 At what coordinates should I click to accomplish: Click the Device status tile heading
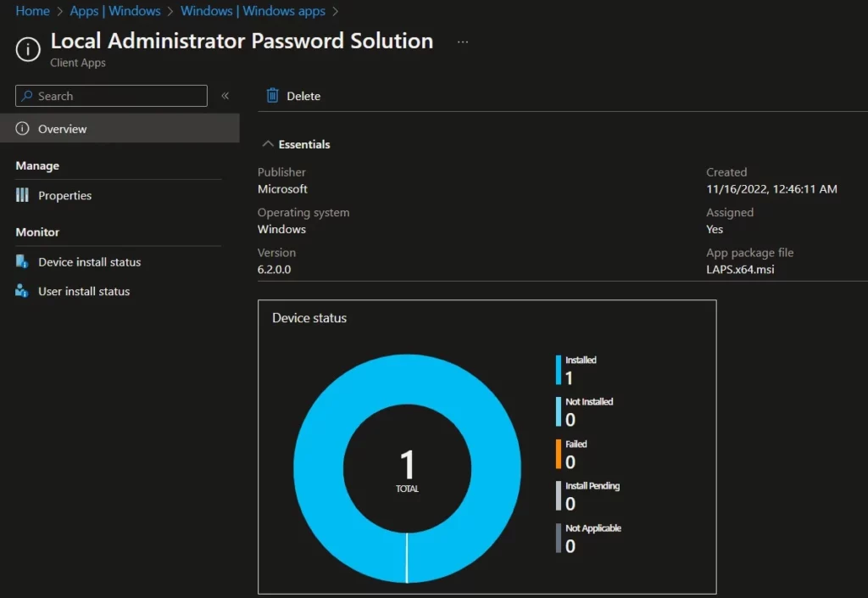coord(309,318)
